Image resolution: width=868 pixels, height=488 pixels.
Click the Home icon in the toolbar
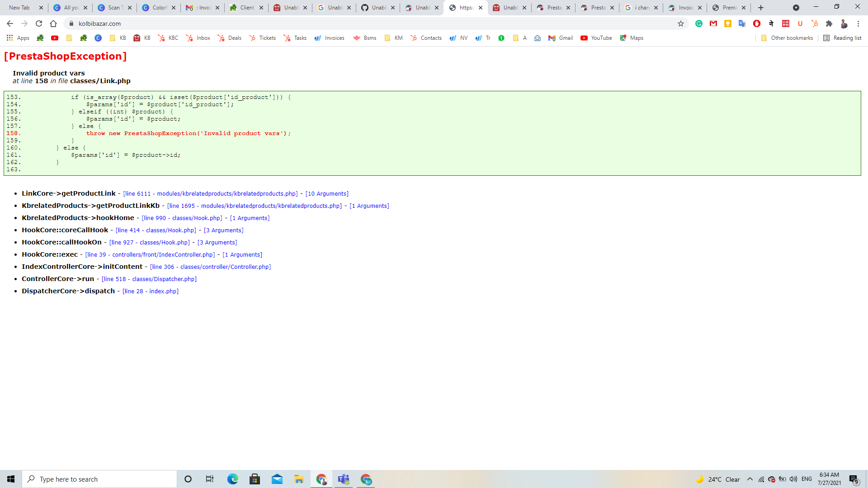coord(53,23)
